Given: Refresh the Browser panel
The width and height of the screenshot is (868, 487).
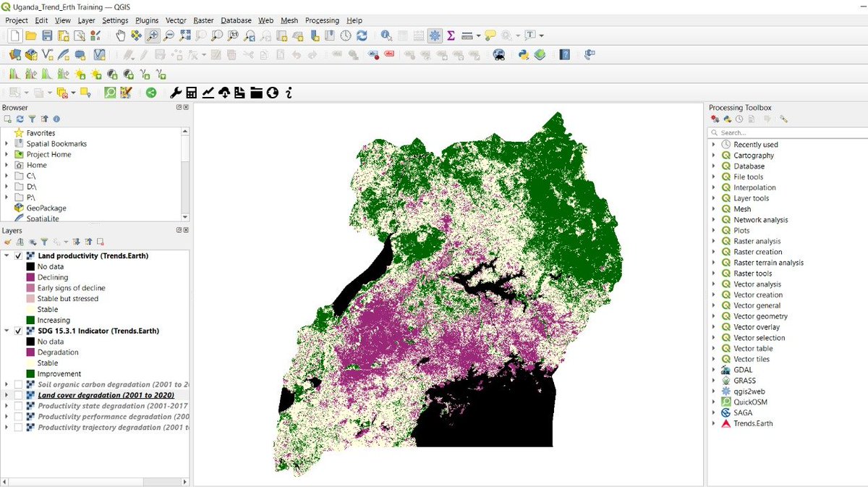Looking at the screenshot, I should tap(20, 119).
